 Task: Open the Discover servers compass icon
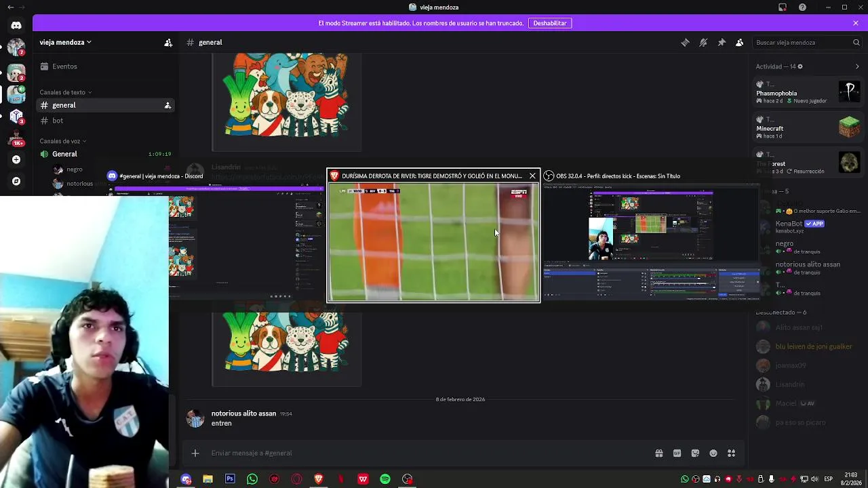tap(16, 181)
